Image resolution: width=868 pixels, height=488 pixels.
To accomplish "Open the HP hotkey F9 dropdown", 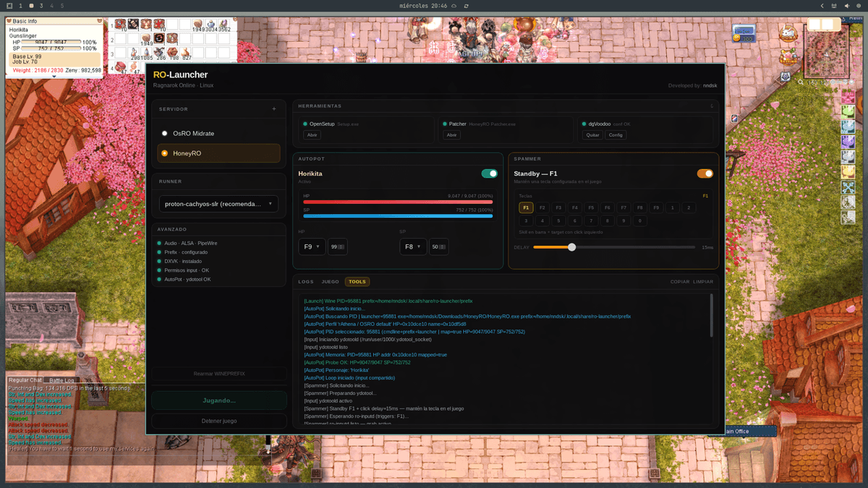I will pyautogui.click(x=312, y=247).
